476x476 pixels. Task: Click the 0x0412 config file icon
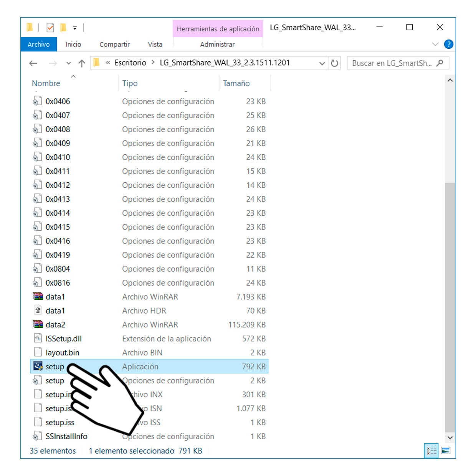[x=37, y=185]
